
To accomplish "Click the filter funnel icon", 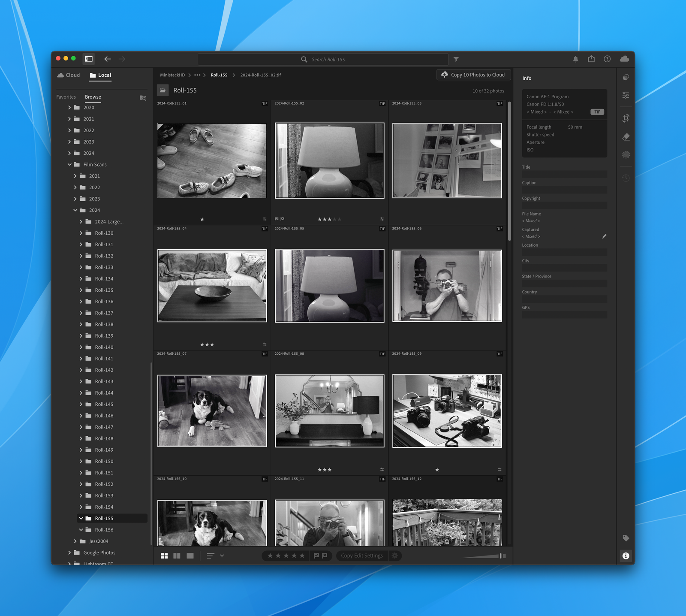I will click(x=456, y=59).
